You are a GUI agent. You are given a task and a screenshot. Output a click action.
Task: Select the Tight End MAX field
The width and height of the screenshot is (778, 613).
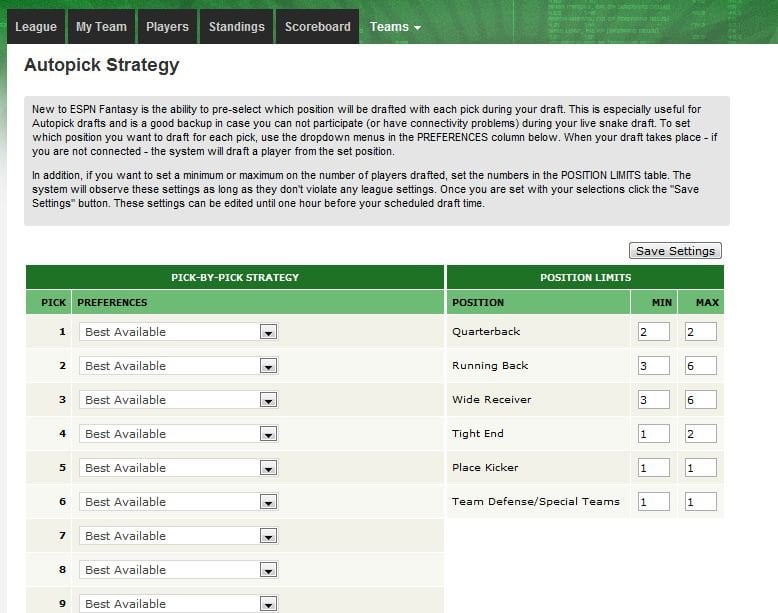click(x=701, y=434)
